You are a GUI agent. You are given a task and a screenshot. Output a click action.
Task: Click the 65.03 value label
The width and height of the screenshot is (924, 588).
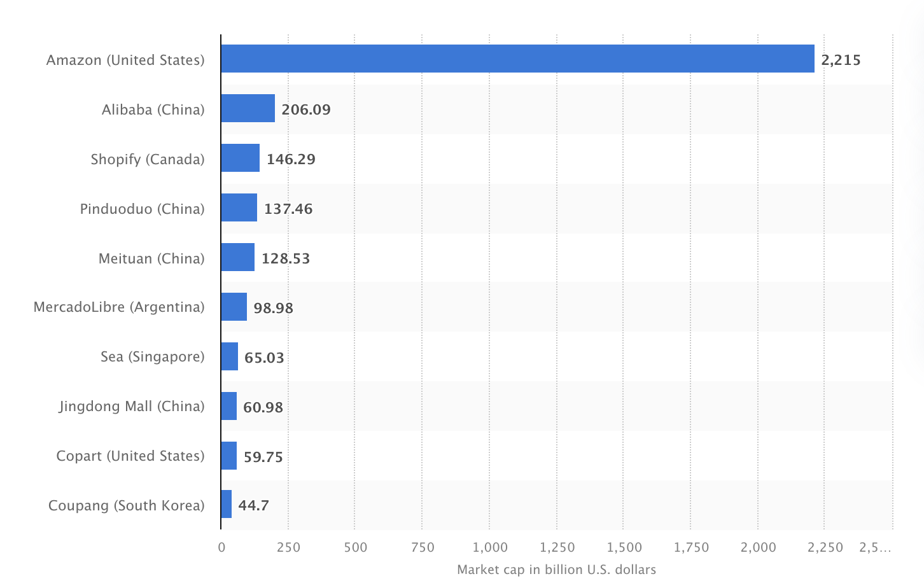(264, 358)
